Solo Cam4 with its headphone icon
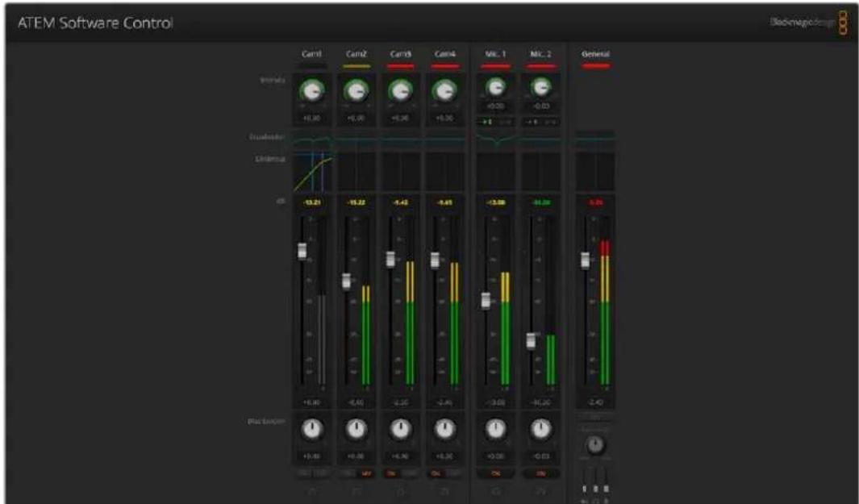The height and width of the screenshot is (504, 859). click(x=445, y=491)
